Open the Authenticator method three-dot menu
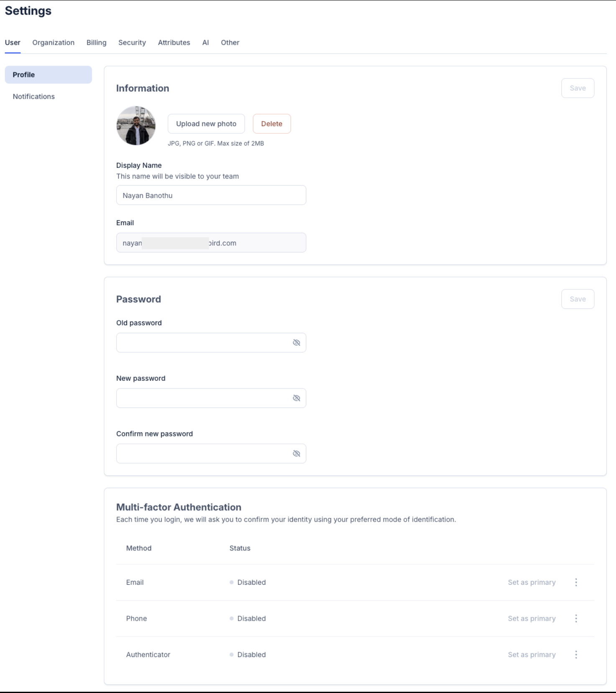616x693 pixels. pyautogui.click(x=576, y=655)
